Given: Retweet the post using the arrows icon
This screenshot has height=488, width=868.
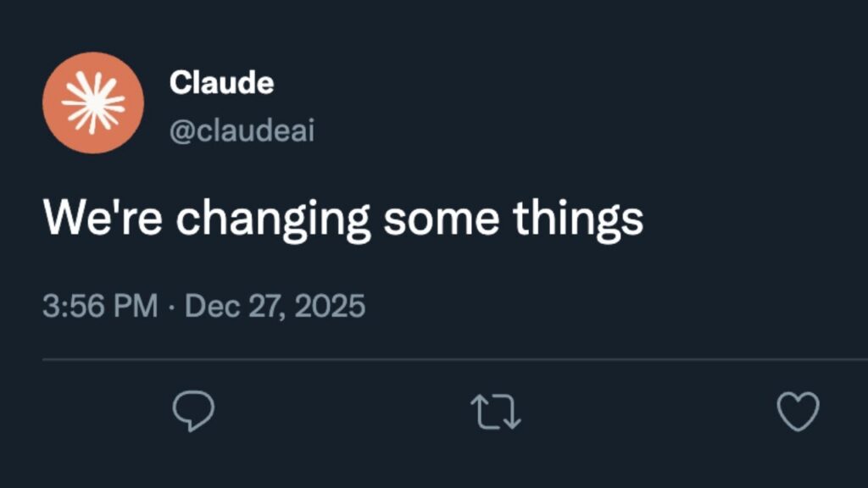Looking at the screenshot, I should coord(496,412).
